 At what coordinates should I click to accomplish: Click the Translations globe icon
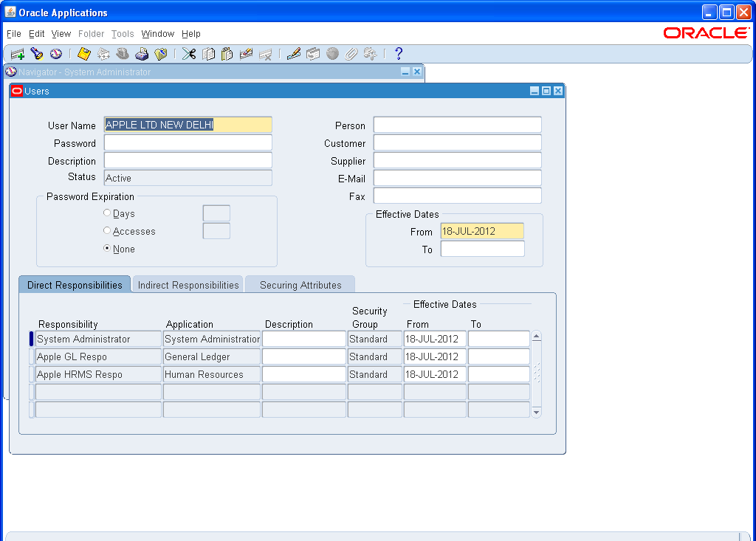331,53
